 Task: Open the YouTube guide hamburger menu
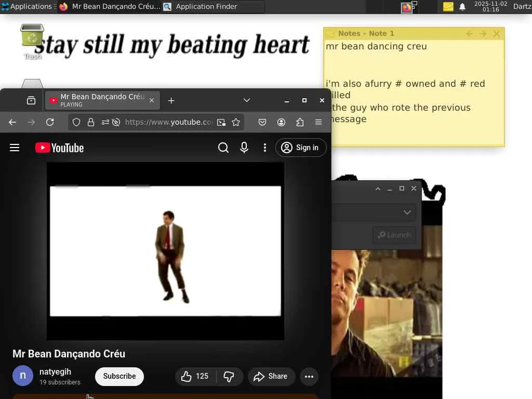[15, 148]
